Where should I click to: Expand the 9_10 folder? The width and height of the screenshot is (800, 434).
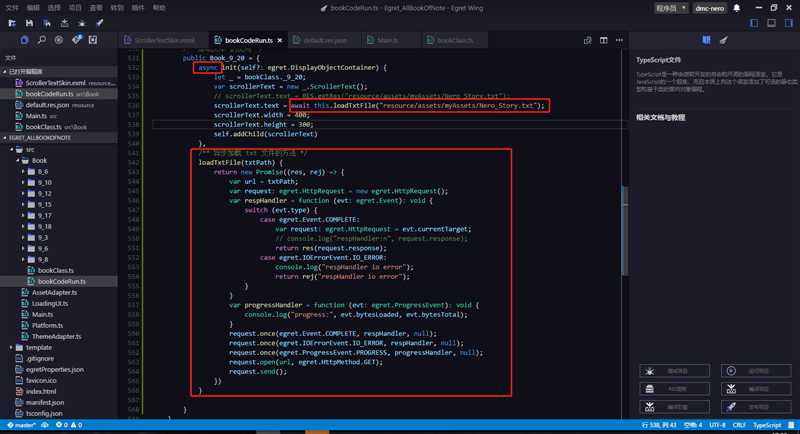[23, 183]
